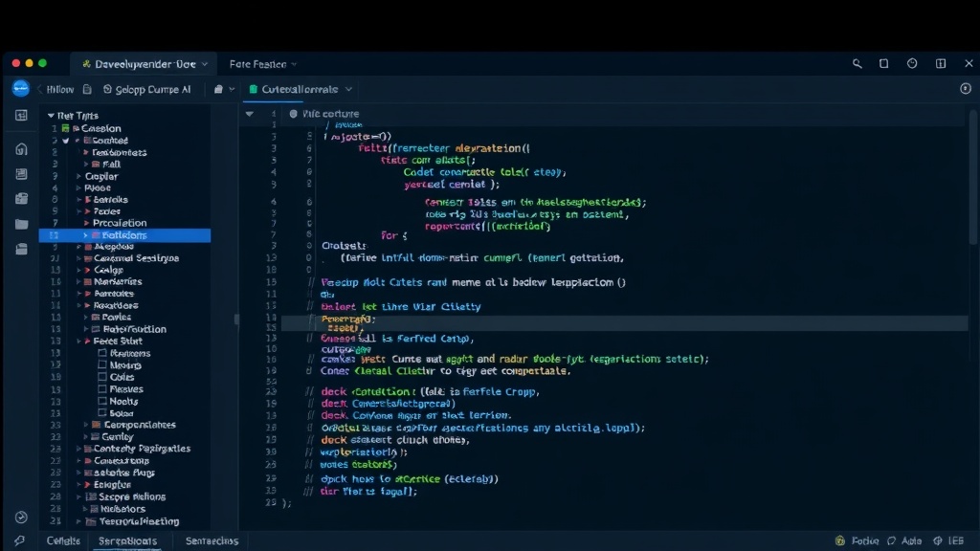
Task: Select the Prcoalation tree item
Action: [x=120, y=223]
